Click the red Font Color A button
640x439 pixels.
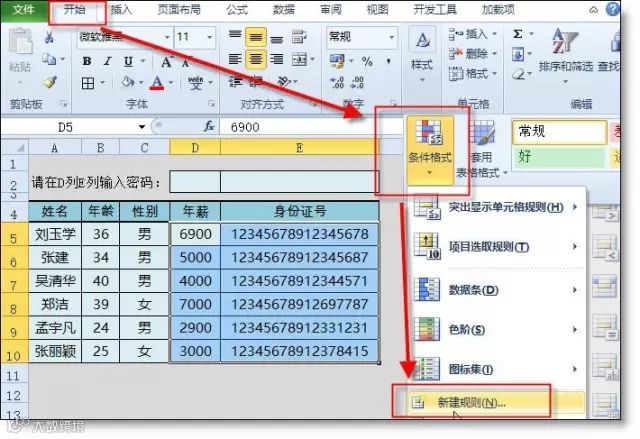(157, 83)
